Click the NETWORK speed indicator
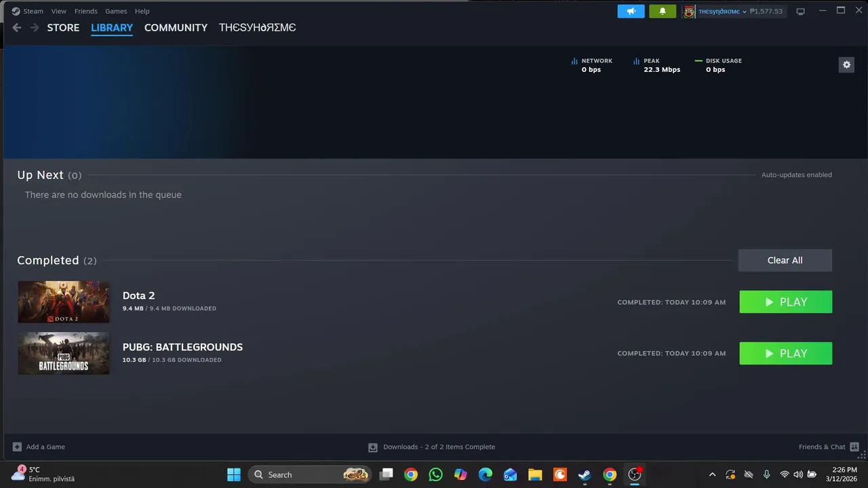Viewport: 868px width, 488px height. coord(592,65)
